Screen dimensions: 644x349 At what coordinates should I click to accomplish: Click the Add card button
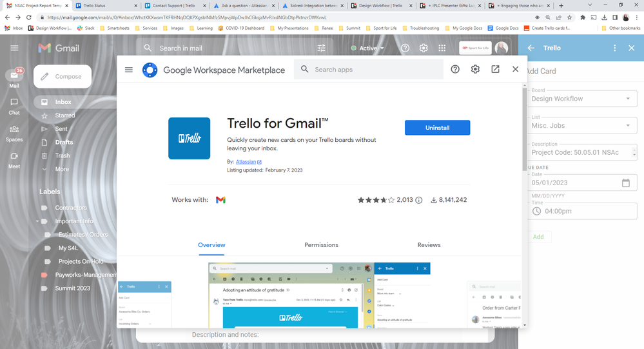pos(538,237)
